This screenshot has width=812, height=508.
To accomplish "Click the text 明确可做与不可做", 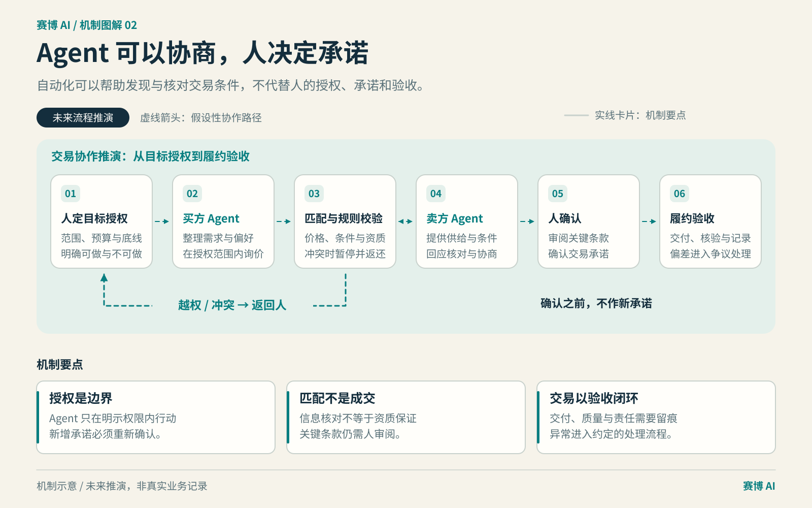I will (x=101, y=254).
